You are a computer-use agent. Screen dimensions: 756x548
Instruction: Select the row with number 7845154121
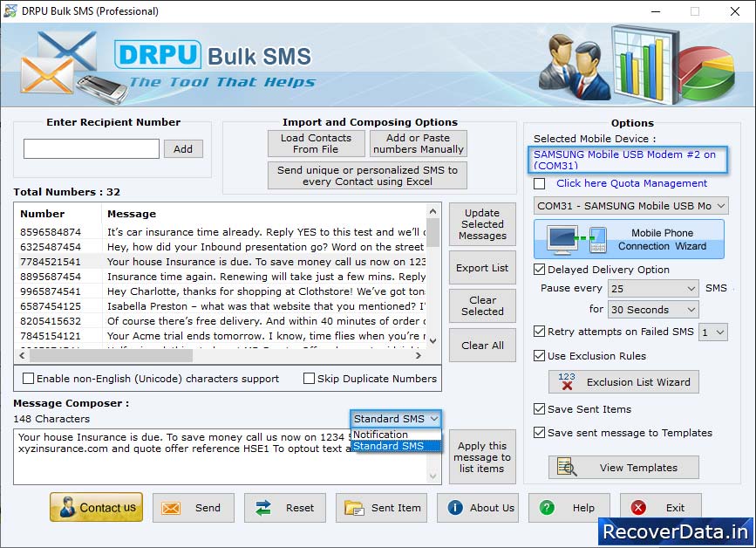[221, 336]
